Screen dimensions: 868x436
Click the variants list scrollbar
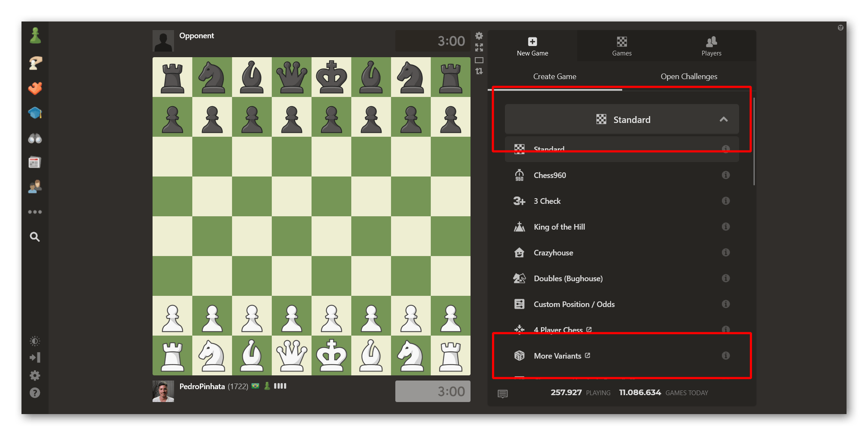coord(754,142)
